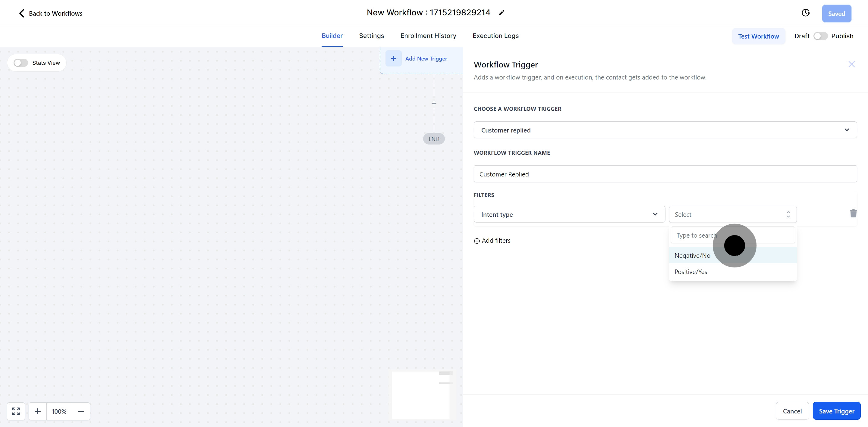The image size is (868, 427).
Task: Click the Save Trigger button
Action: click(836, 411)
